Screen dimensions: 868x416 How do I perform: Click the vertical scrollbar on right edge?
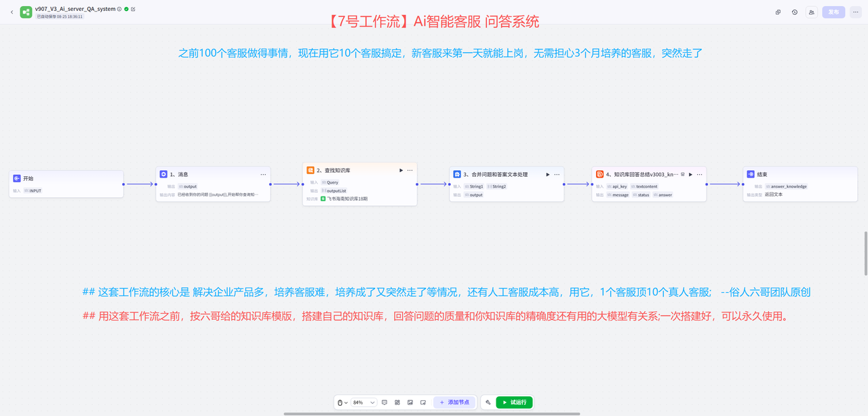[x=865, y=253]
